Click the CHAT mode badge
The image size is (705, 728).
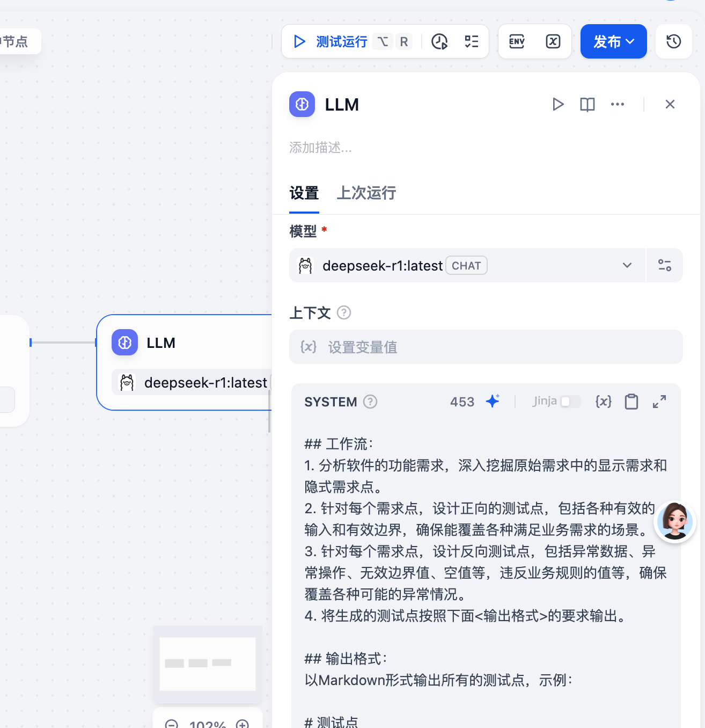click(466, 266)
